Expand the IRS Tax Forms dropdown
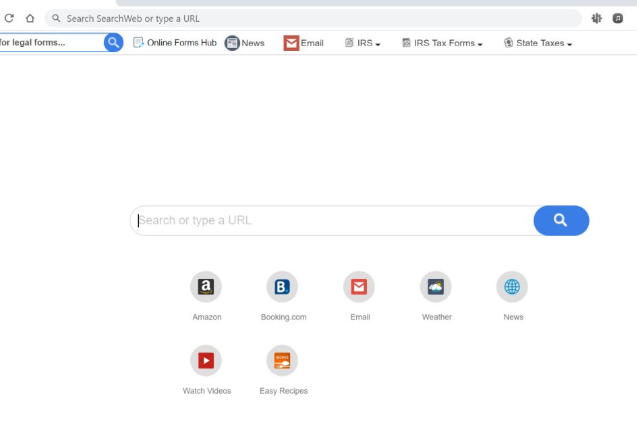Viewport: 637px width, 448px height. tap(442, 43)
